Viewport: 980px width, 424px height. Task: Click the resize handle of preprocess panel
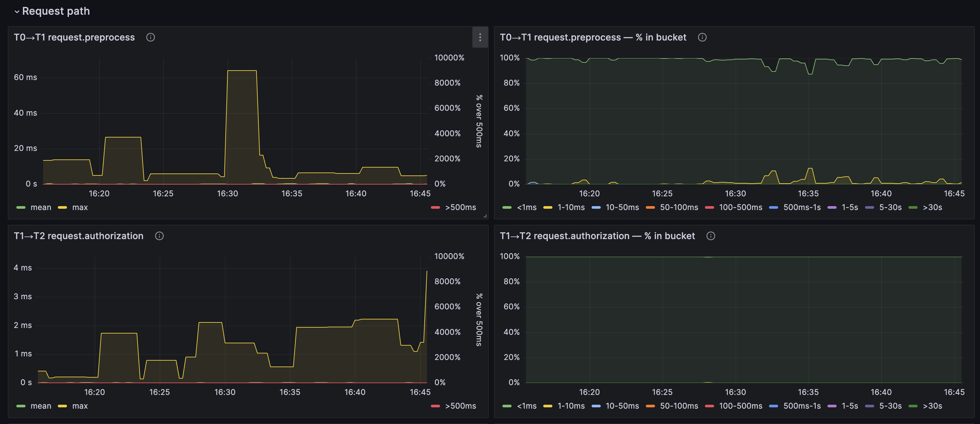tap(485, 216)
